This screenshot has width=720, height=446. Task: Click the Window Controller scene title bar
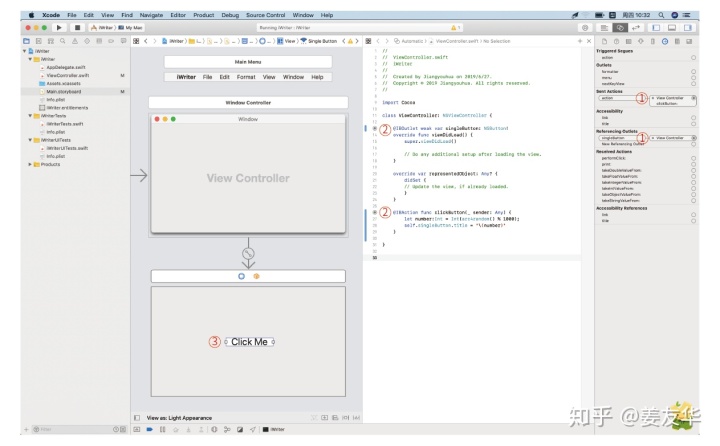(x=248, y=102)
